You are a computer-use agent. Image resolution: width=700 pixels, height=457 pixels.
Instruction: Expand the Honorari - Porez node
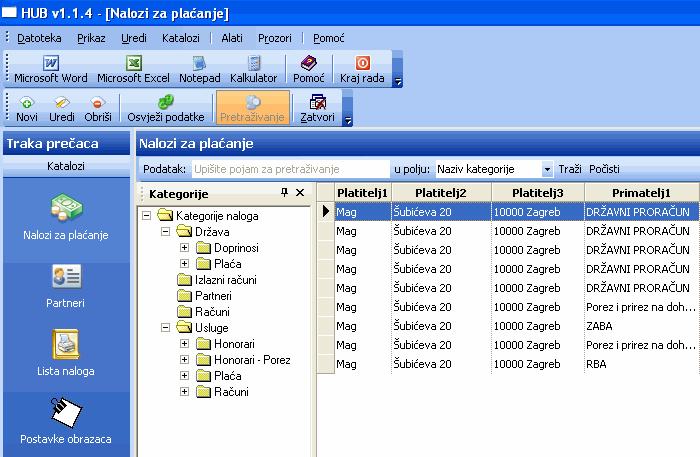click(184, 360)
